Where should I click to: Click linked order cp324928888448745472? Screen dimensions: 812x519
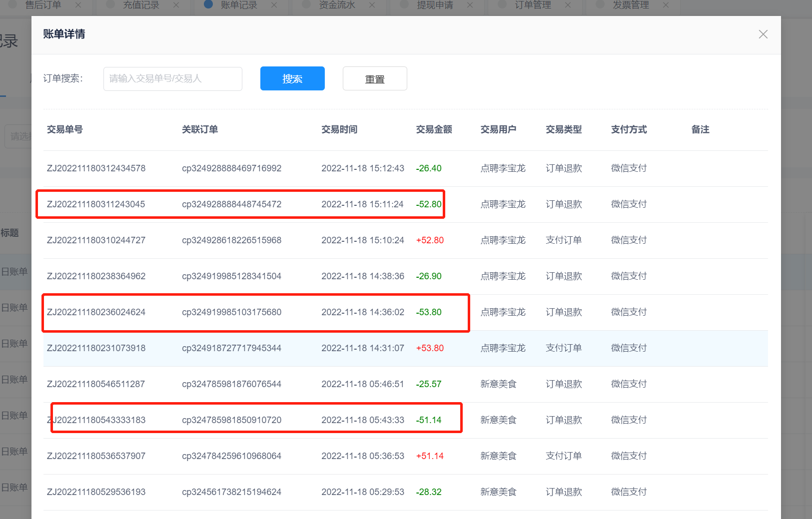click(x=232, y=204)
